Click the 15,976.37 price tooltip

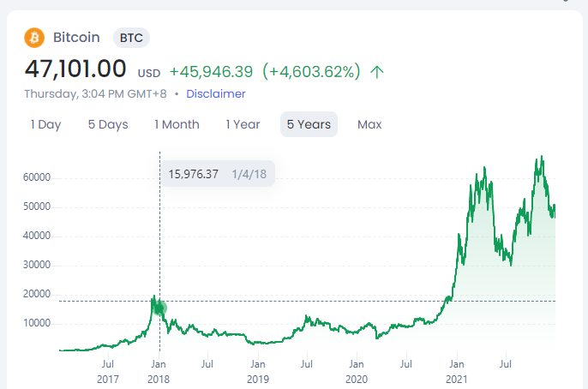tap(218, 174)
